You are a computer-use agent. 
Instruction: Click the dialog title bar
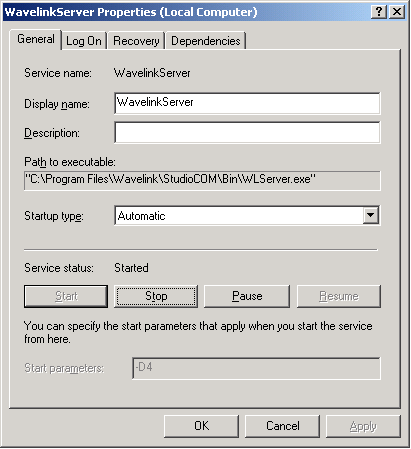pyautogui.click(x=187, y=12)
